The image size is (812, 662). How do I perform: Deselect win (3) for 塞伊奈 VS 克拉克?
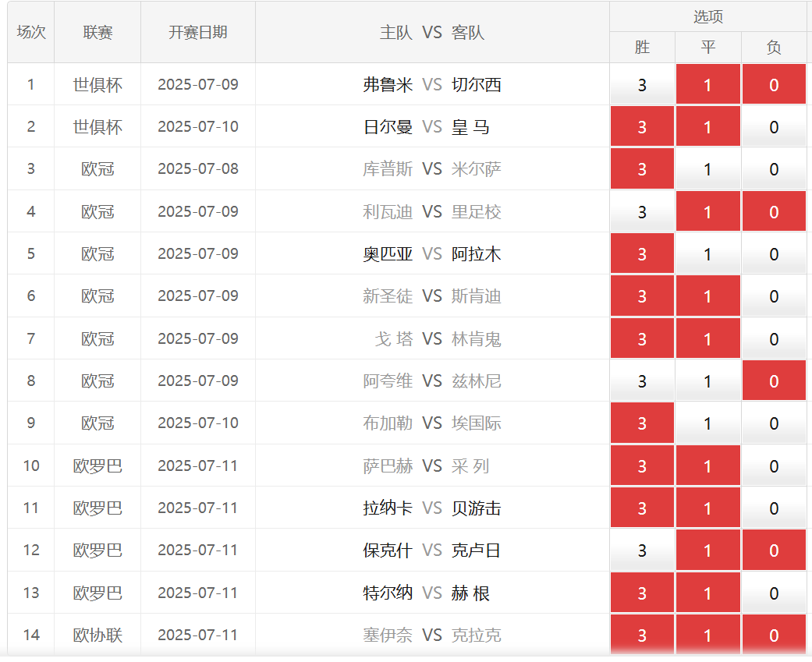click(642, 635)
